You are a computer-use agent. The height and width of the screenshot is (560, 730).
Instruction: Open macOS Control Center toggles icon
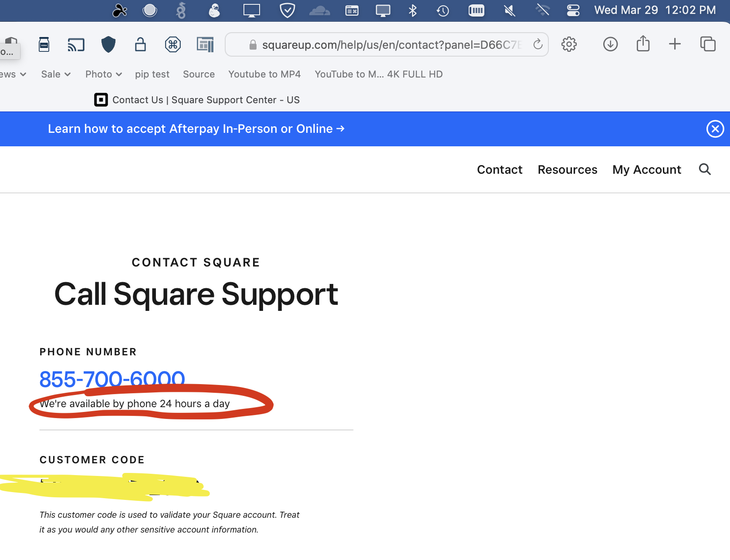tap(573, 10)
